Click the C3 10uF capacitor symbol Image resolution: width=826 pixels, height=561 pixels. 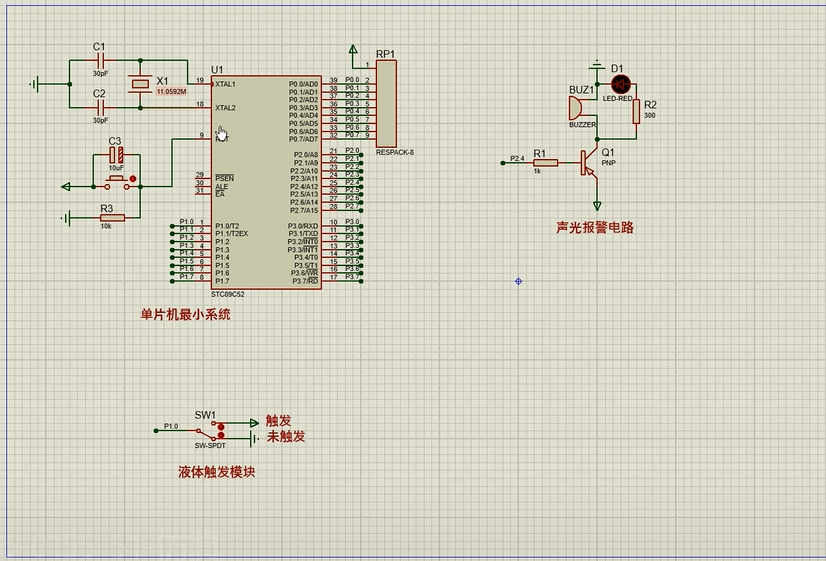tap(115, 156)
